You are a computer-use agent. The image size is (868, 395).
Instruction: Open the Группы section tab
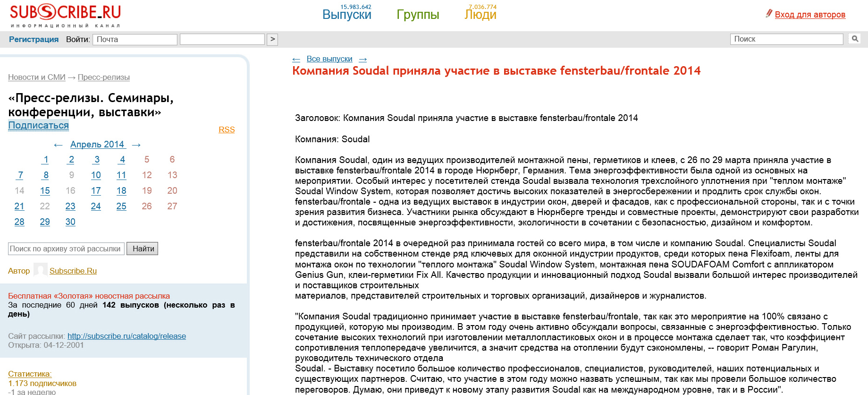pos(418,15)
